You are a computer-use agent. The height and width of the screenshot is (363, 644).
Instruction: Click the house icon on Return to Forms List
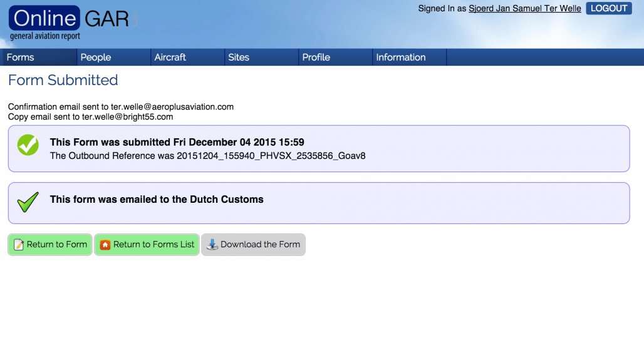[105, 245]
